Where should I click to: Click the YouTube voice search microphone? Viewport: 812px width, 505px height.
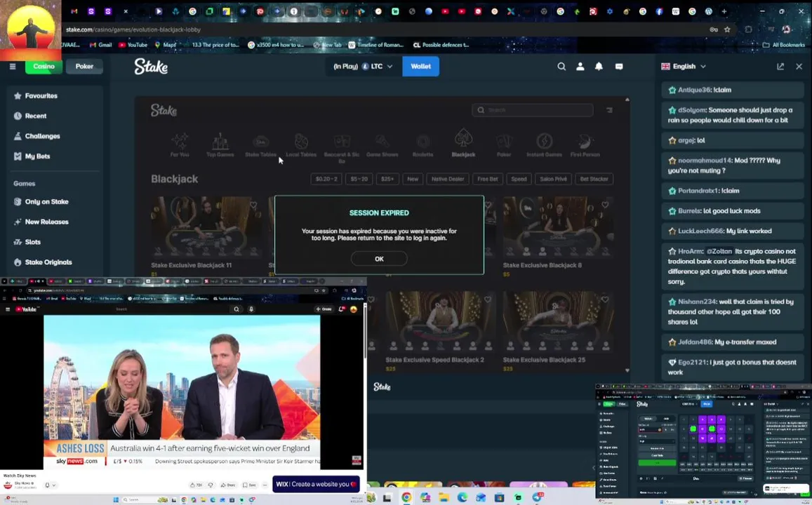click(x=251, y=309)
